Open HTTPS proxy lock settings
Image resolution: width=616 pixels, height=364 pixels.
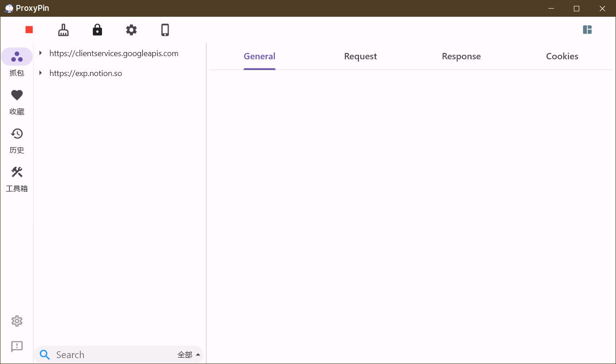click(x=97, y=30)
